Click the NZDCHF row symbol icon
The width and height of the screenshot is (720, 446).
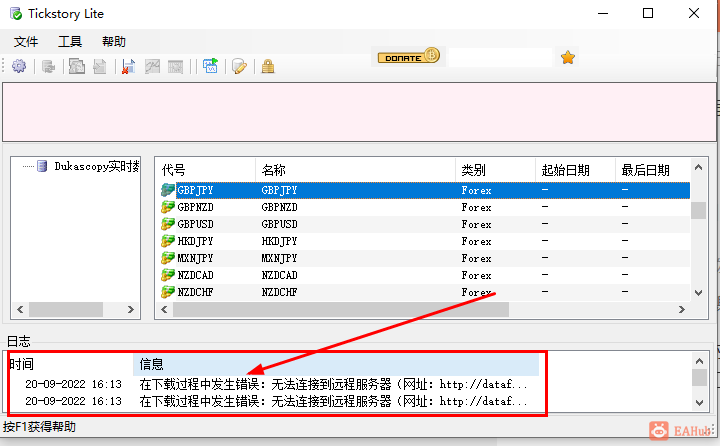tap(168, 292)
